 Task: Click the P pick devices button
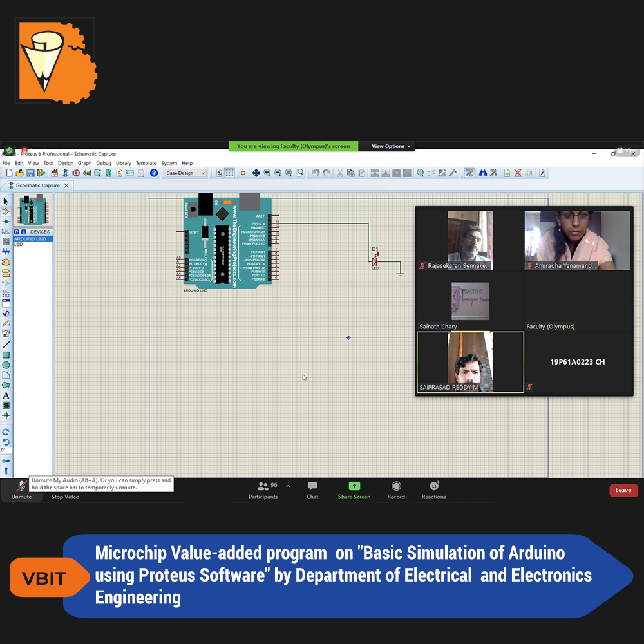point(17,232)
